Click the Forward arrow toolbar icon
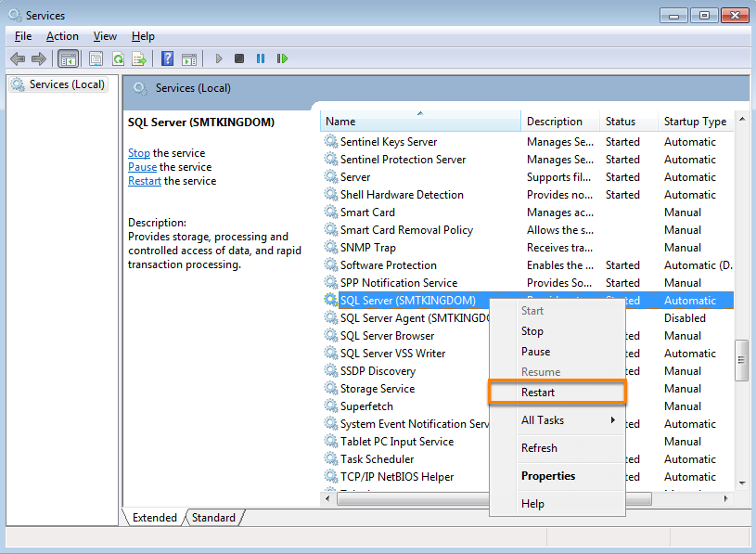The height and width of the screenshot is (554, 756). 39,58
